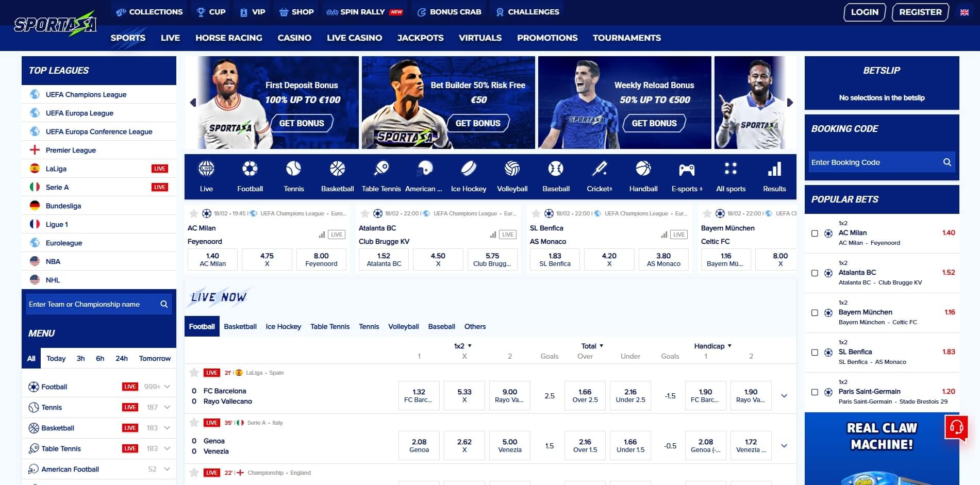980x485 pixels.
Task: Select the Paris Saint-Germain bet checkbox
Action: tap(815, 392)
